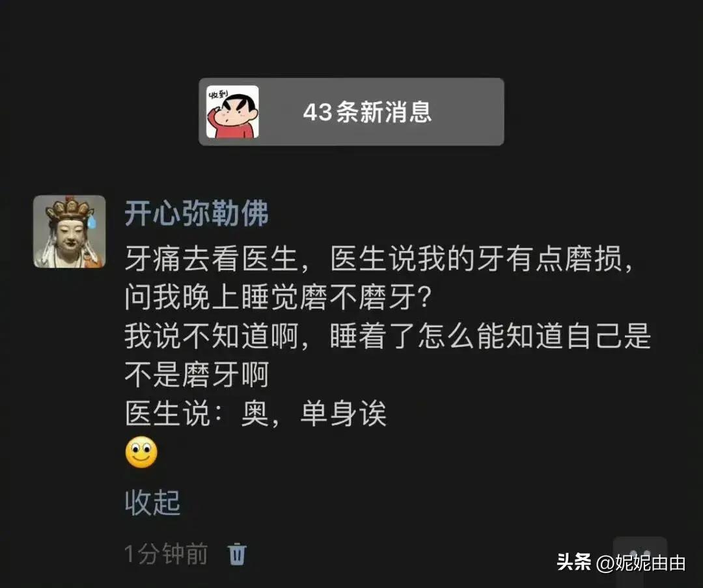703x588 pixels.
Task: Delete the post using the trash icon
Action: [x=237, y=554]
